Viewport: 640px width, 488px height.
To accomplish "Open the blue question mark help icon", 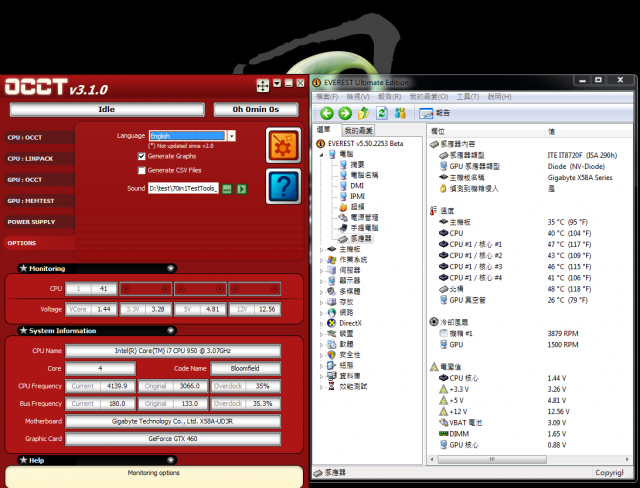I will tap(283, 186).
